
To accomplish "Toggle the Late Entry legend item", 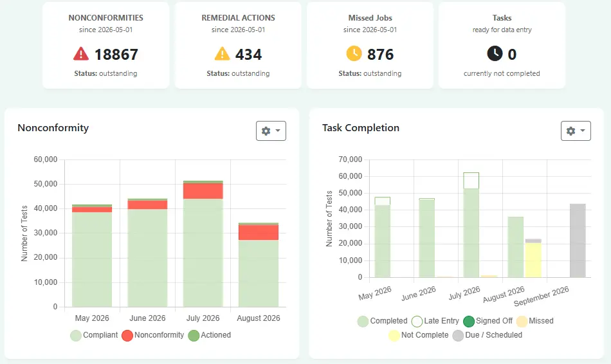I will point(435,321).
